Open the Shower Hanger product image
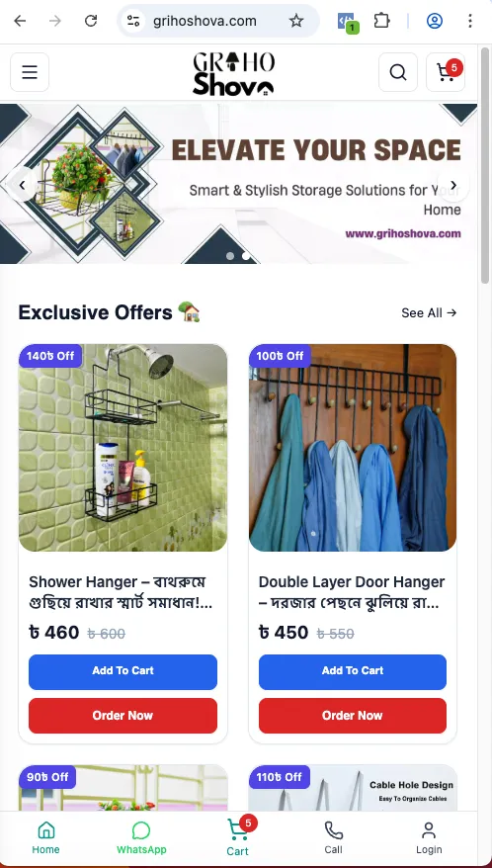 coord(123,447)
